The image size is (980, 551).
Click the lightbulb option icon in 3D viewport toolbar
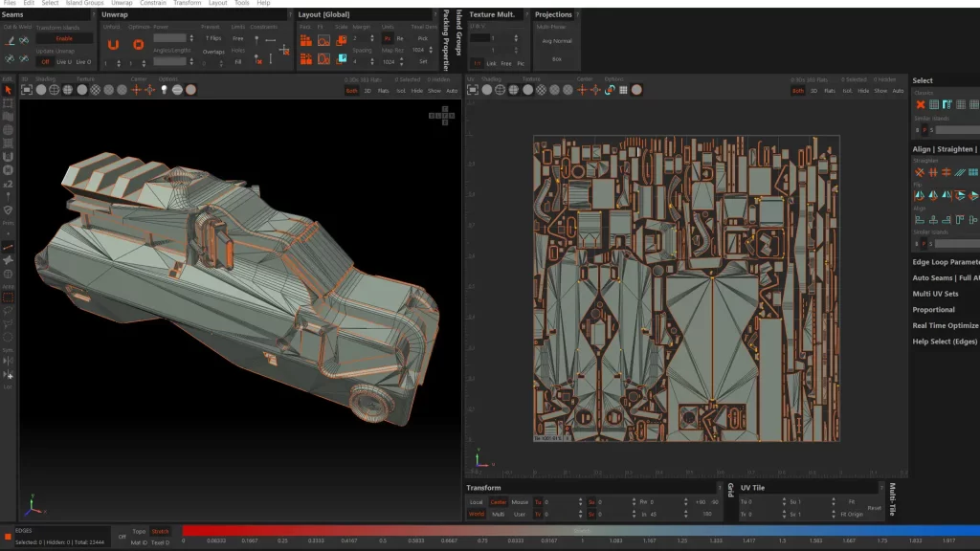[164, 90]
